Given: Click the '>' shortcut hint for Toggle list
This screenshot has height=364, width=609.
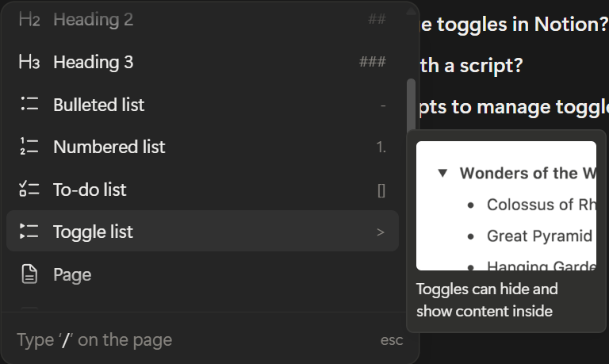Looking at the screenshot, I should (x=381, y=232).
